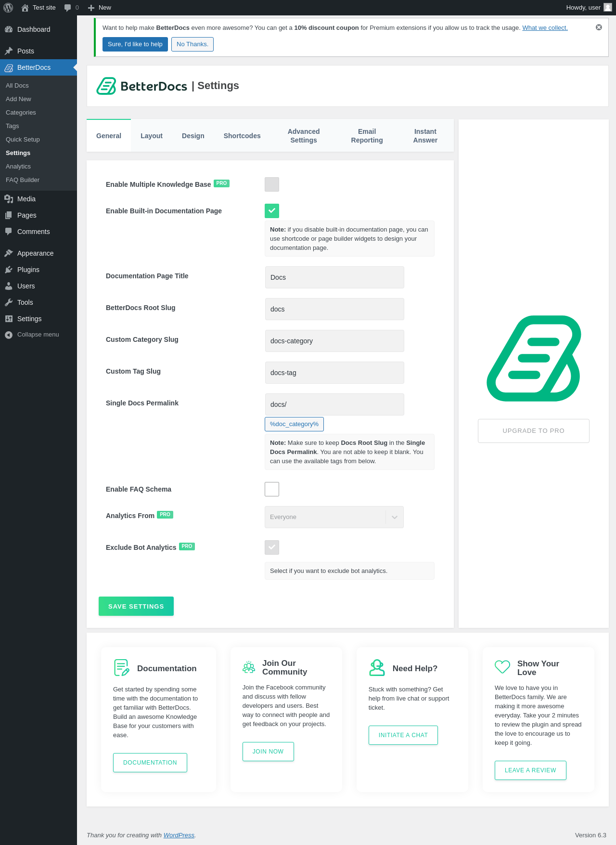Click the No Thanks button

pyautogui.click(x=192, y=44)
